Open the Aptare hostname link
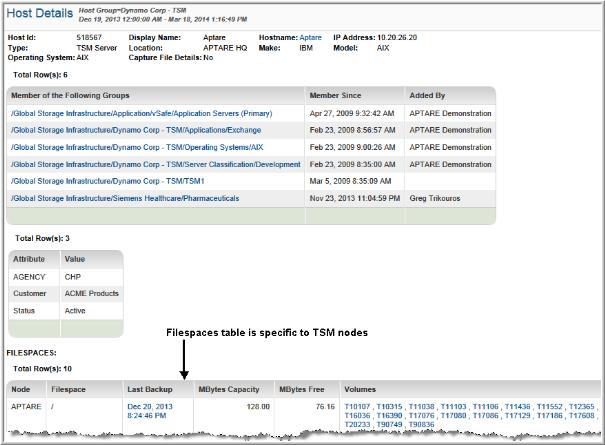605x445 pixels. [x=310, y=36]
